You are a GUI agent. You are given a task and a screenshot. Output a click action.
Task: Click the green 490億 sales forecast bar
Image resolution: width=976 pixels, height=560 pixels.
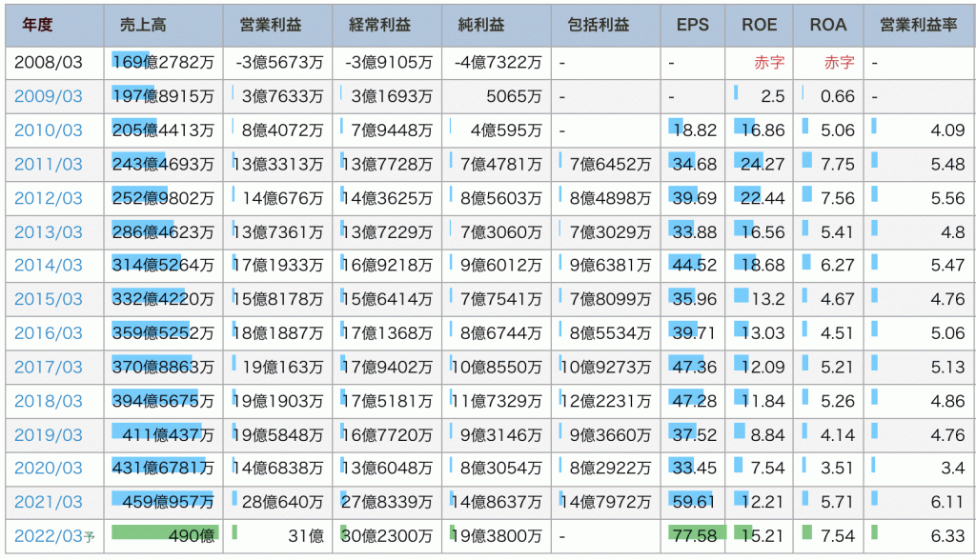coord(164,532)
